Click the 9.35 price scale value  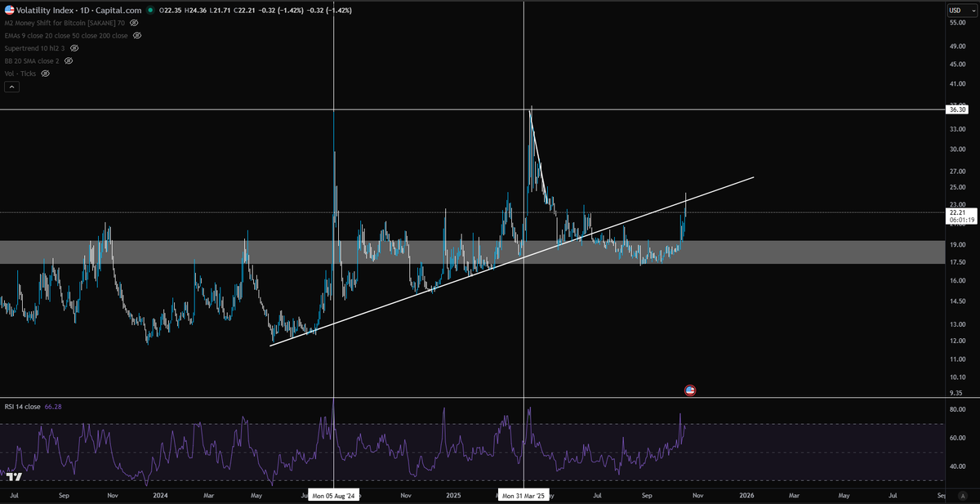[x=958, y=392]
